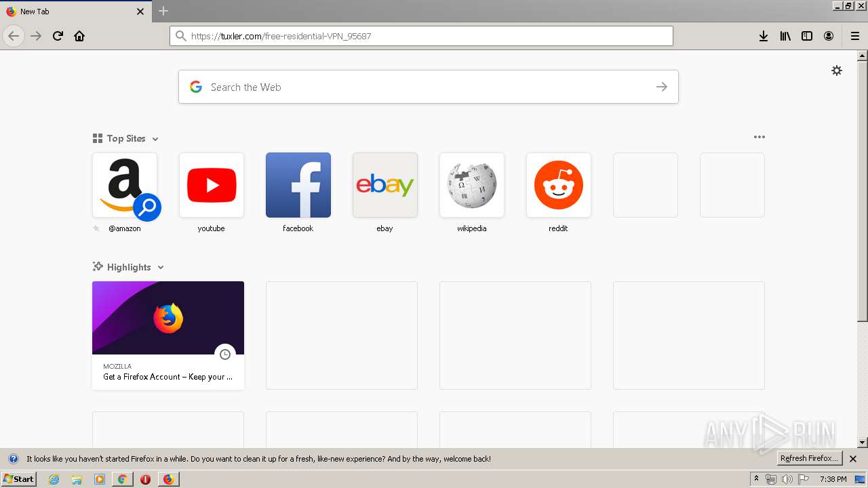Viewport: 868px width, 488px height.
Task: Go back with the back arrow button
Action: point(14,36)
